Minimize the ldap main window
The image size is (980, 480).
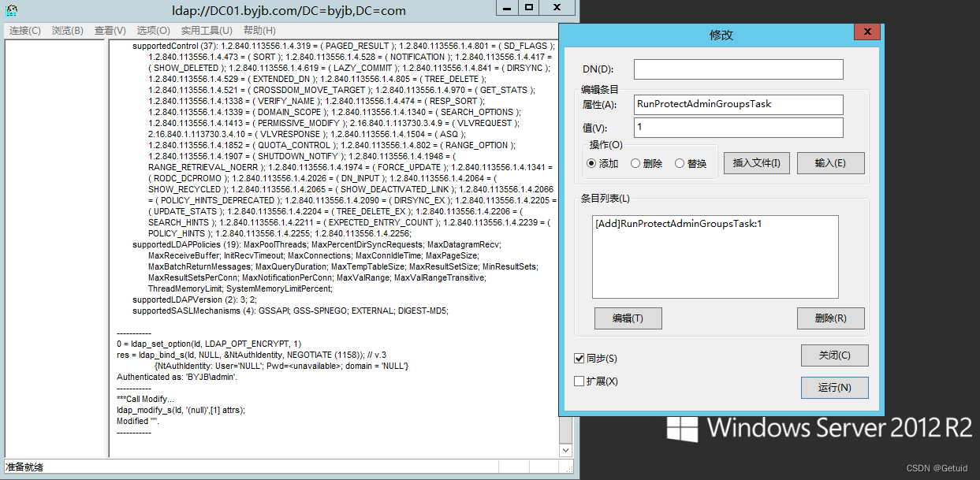point(508,7)
